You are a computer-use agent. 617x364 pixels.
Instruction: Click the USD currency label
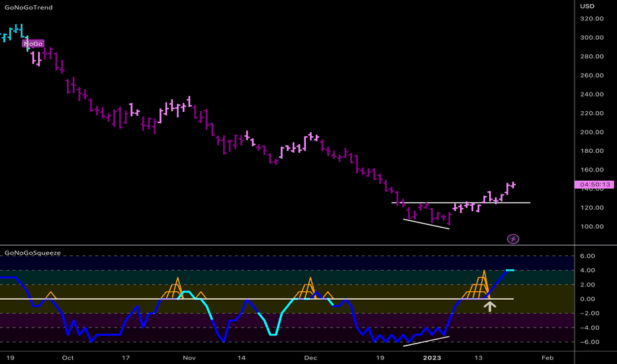(587, 7)
